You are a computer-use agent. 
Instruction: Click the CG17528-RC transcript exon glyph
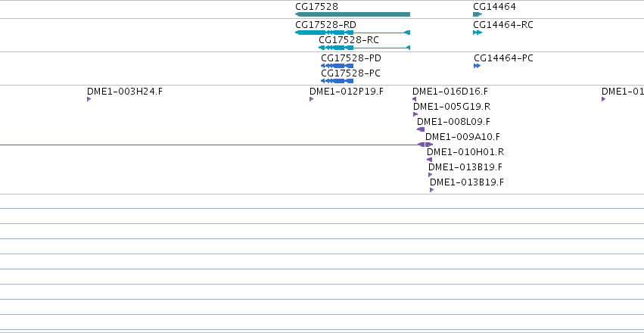364,48
